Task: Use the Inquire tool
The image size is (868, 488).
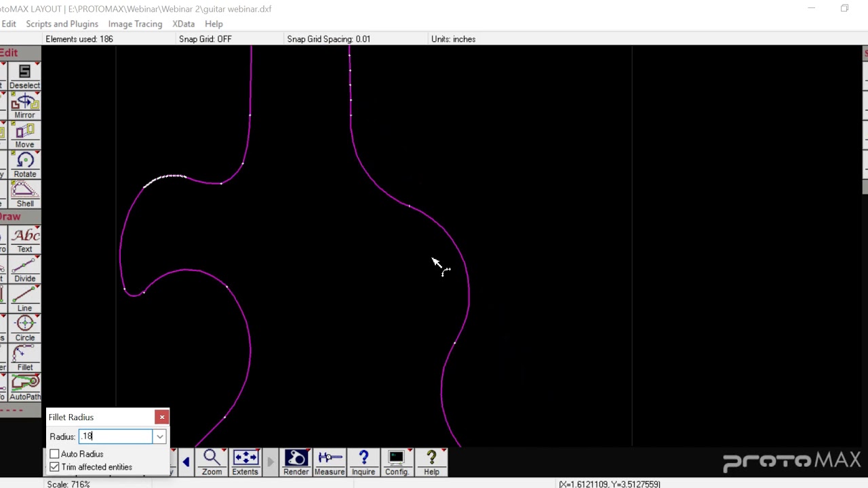Action: [x=363, y=462]
